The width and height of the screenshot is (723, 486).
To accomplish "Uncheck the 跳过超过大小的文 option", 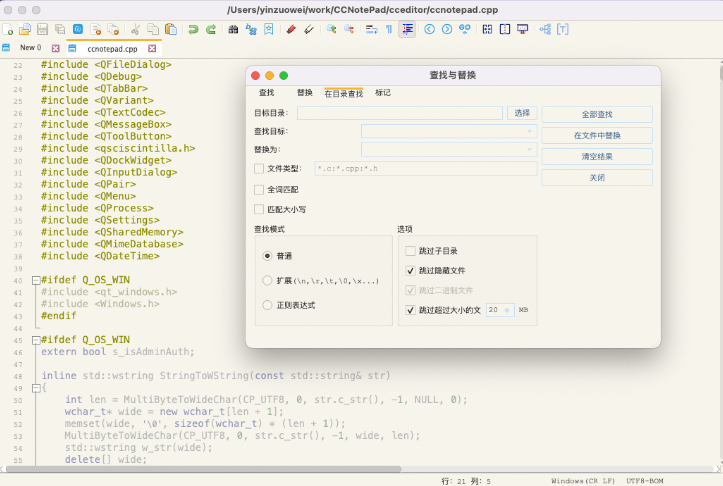I will (410, 310).
